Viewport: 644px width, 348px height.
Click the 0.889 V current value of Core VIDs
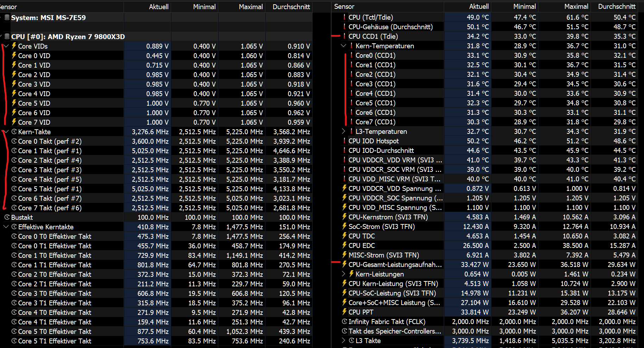pos(157,46)
